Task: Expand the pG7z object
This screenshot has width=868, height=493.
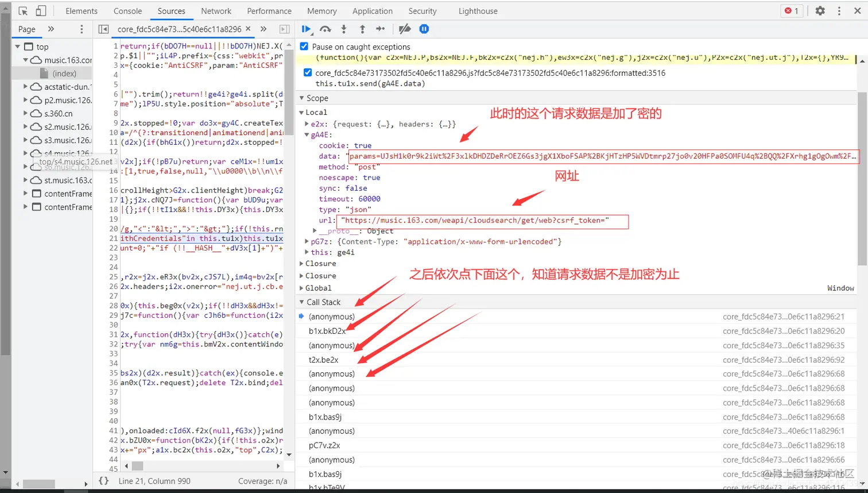Action: [307, 241]
